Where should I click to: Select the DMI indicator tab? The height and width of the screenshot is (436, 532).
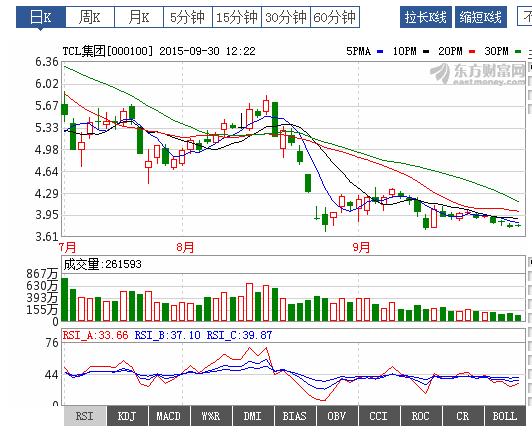253,416
